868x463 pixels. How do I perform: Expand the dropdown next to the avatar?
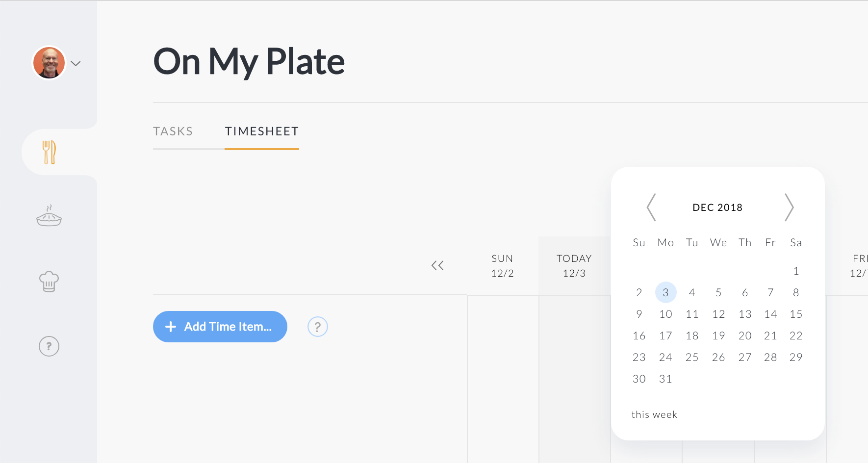click(x=75, y=63)
